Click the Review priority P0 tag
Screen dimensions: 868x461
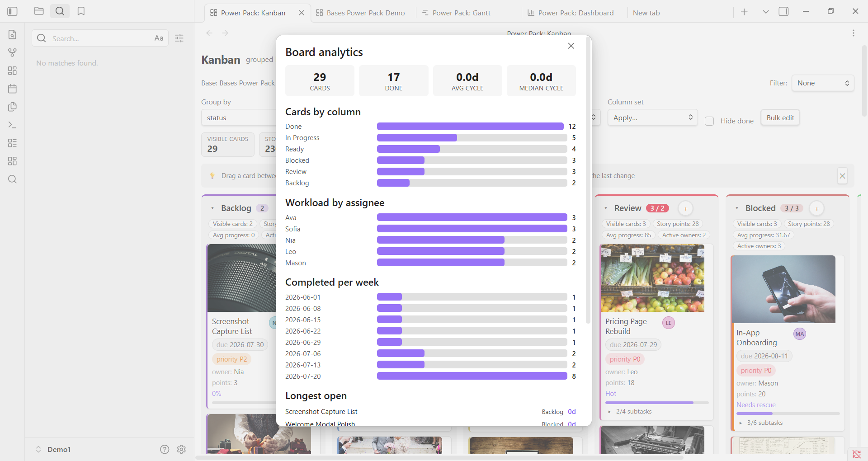(625, 359)
